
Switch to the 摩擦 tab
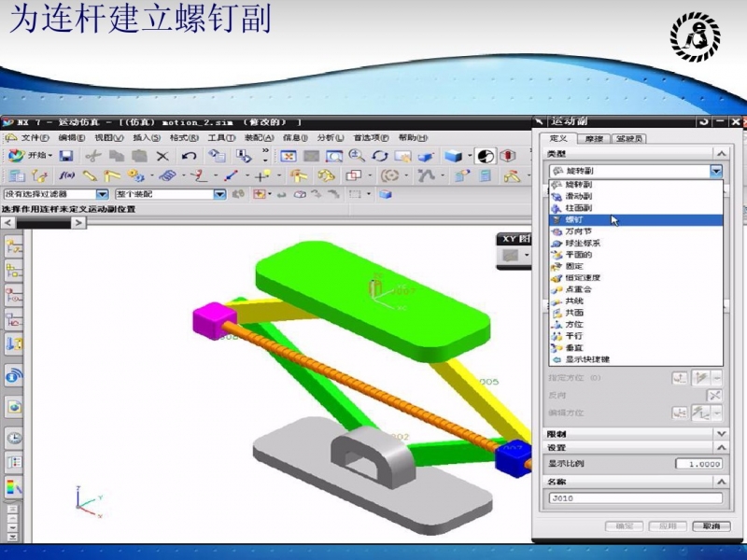click(x=594, y=138)
